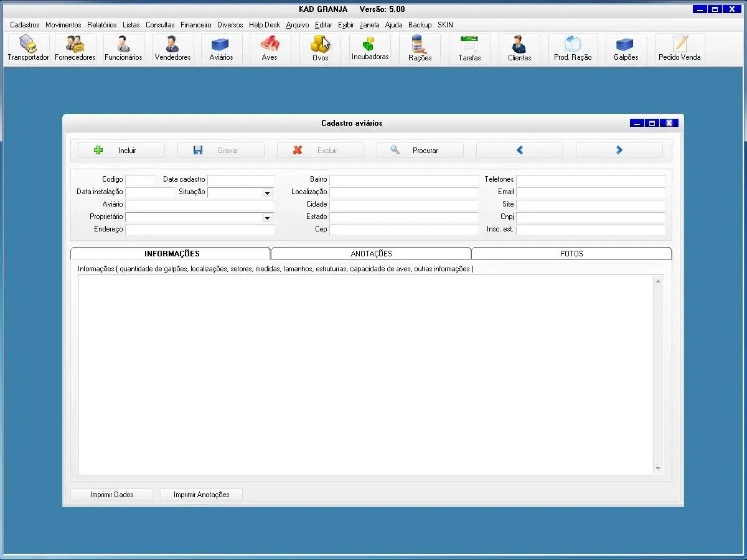This screenshot has width=747, height=560.
Task: Open the Aves registry icon
Action: 270,49
